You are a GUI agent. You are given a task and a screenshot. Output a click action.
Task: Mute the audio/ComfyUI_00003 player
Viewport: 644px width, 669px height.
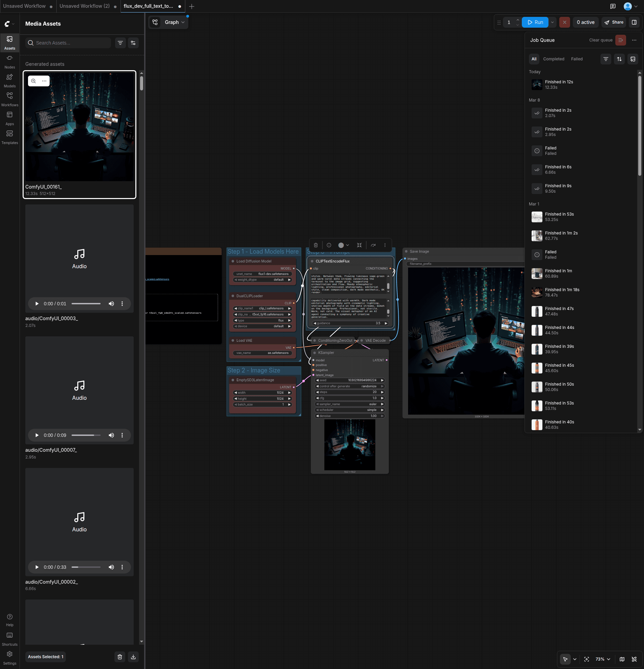click(111, 303)
